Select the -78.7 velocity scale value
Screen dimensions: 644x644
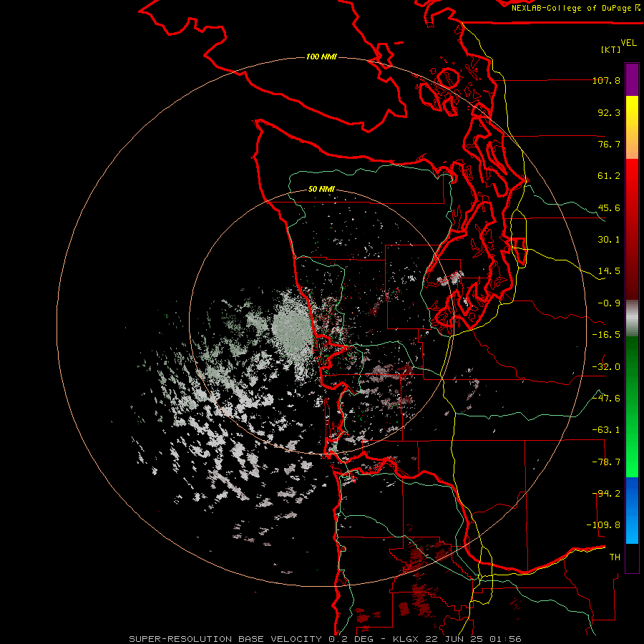click(x=606, y=462)
